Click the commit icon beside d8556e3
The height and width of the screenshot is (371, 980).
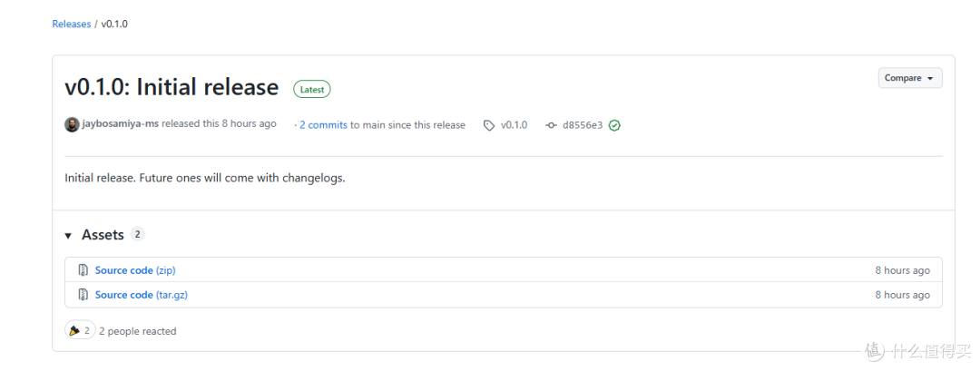click(x=551, y=125)
